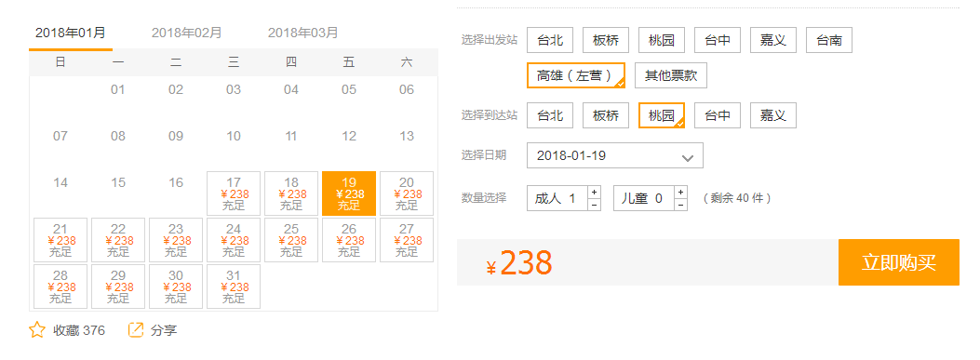This screenshot has width=980, height=360.
Task: Click the 收藏 376 link
Action: [79, 330]
